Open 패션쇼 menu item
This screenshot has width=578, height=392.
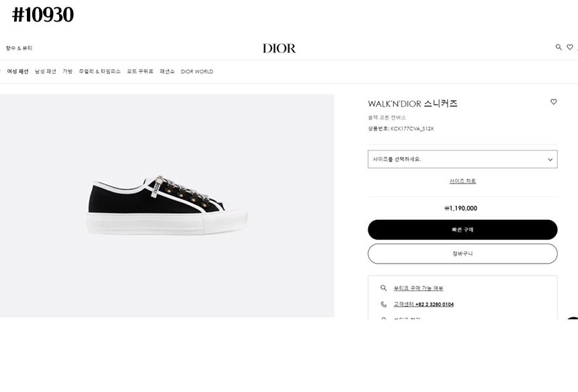(x=167, y=71)
